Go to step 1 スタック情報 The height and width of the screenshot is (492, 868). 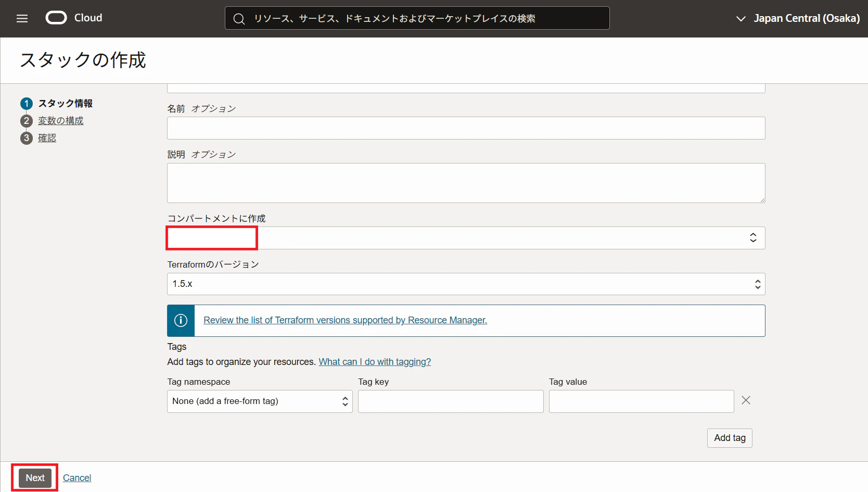tap(56, 103)
